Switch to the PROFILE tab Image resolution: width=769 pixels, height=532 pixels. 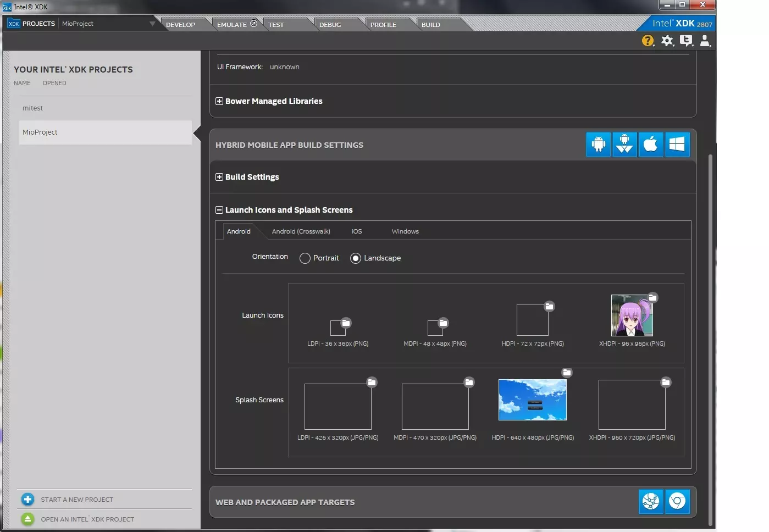(x=383, y=25)
